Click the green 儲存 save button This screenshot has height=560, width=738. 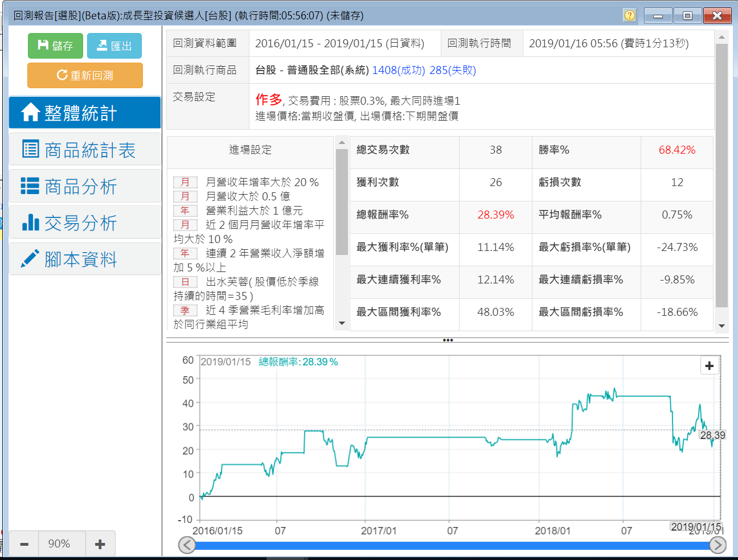55,46
